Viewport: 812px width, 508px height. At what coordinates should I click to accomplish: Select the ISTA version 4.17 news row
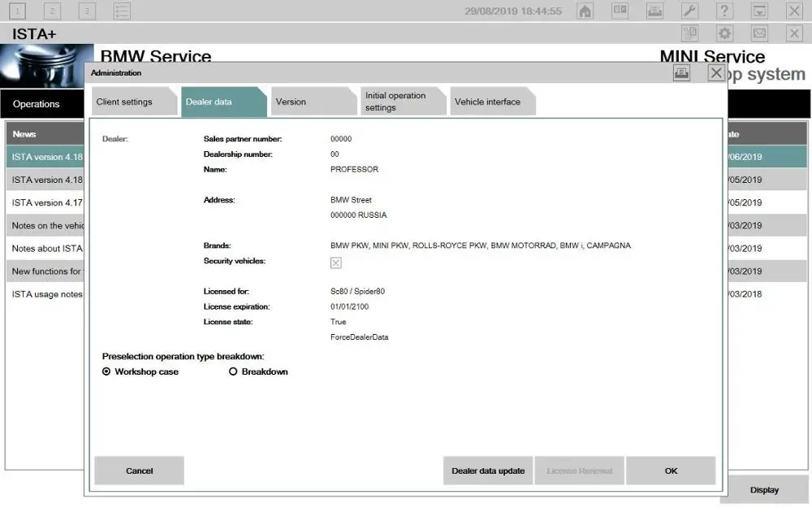pyautogui.click(x=45, y=202)
